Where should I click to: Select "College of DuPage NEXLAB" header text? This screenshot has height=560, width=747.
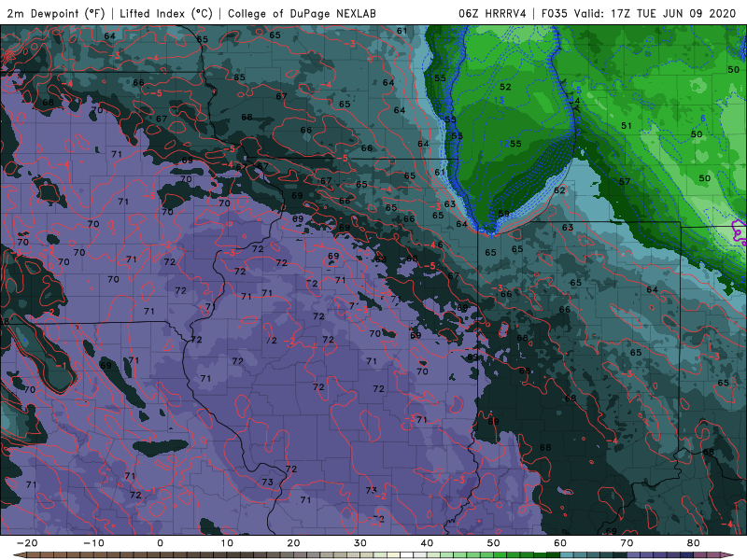302,13
